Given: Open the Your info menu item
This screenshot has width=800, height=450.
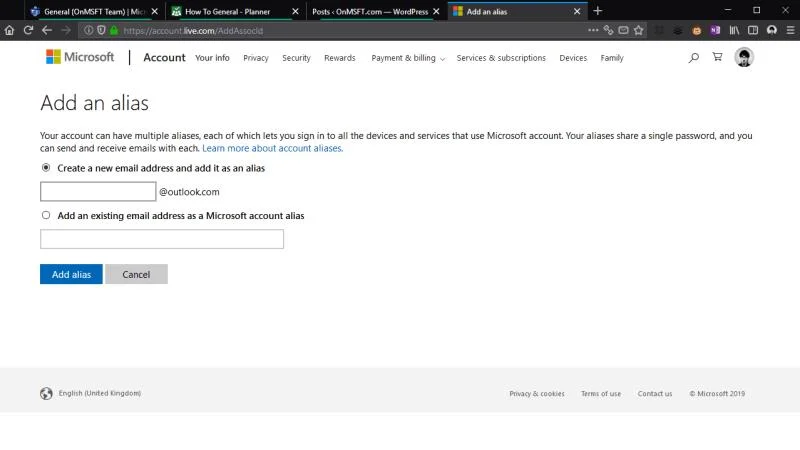Looking at the screenshot, I should [212, 58].
